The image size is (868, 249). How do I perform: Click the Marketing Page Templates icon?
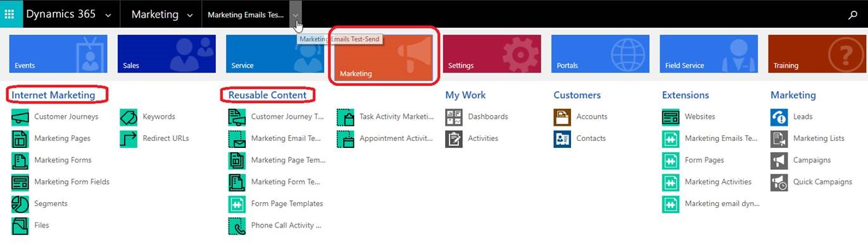click(237, 161)
